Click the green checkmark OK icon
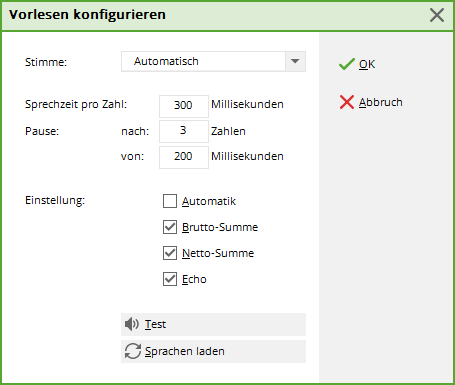Image resolution: width=455 pixels, height=385 pixels. coord(347,64)
